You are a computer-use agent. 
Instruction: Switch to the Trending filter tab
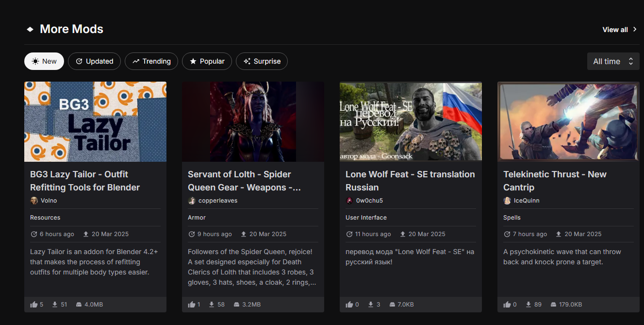(x=151, y=61)
